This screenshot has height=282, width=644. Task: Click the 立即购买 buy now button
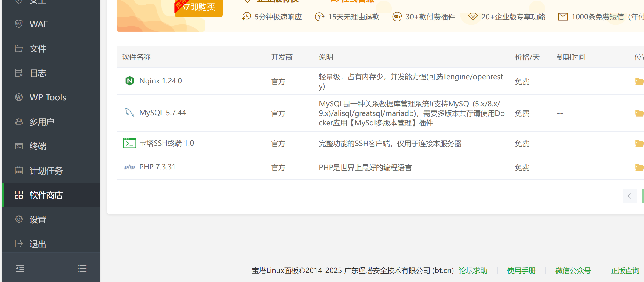pos(199,7)
